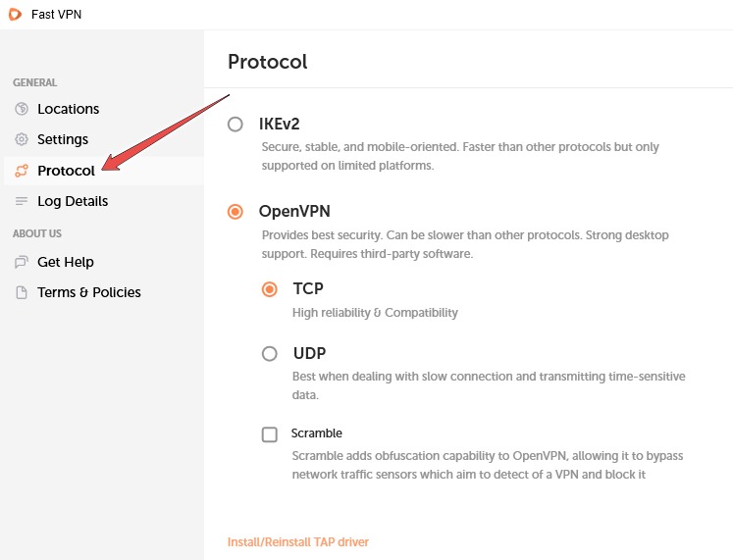Click the Protocol page heading
This screenshot has height=560, width=733.
coord(267,62)
